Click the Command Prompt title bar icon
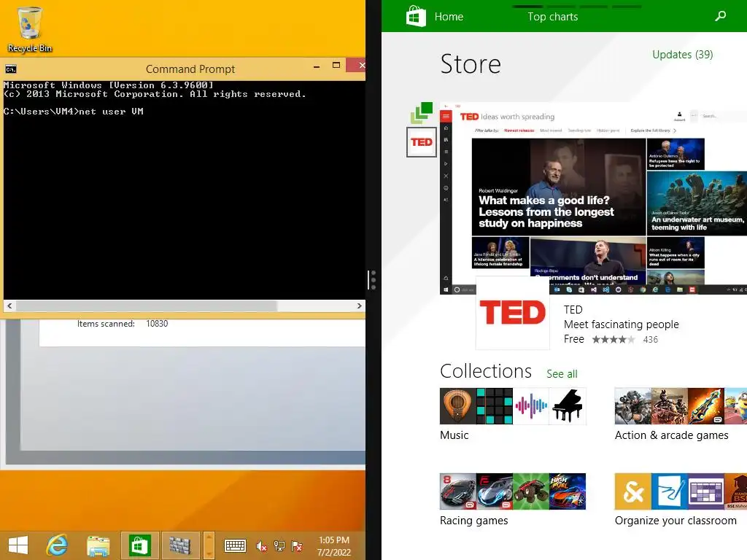 [x=10, y=69]
